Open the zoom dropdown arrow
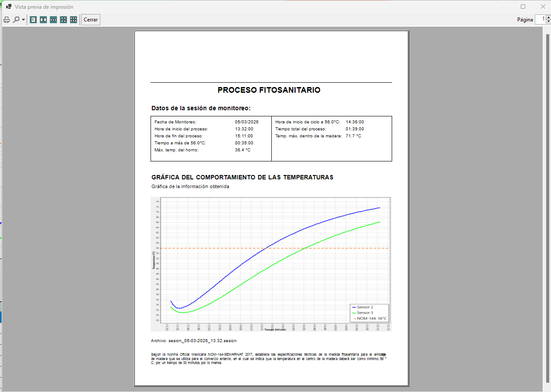551x392 pixels. tap(23, 20)
